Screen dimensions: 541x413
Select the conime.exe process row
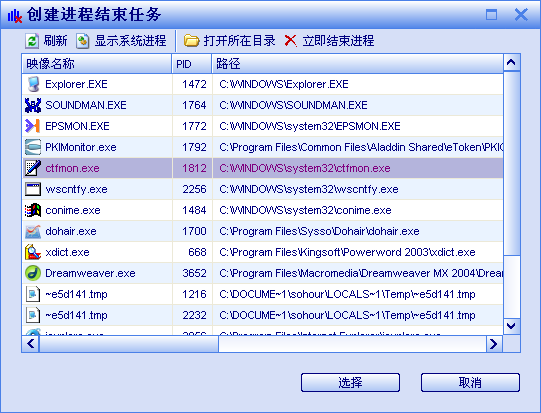click(x=263, y=210)
